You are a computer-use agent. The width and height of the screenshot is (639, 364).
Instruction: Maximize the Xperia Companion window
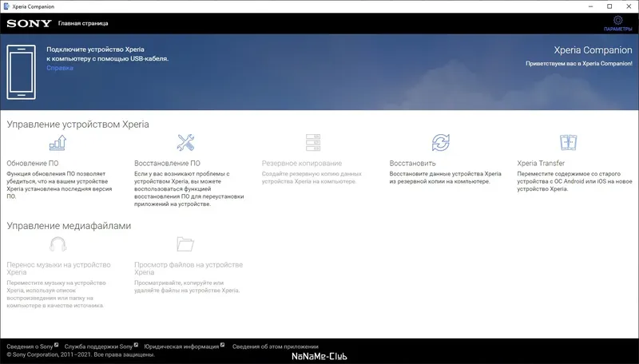tap(609, 6)
